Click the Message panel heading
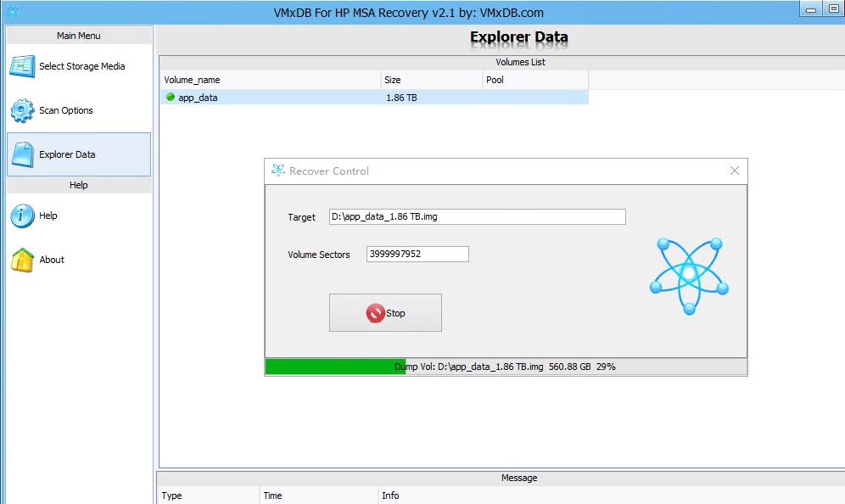The height and width of the screenshot is (504, 845). [519, 478]
